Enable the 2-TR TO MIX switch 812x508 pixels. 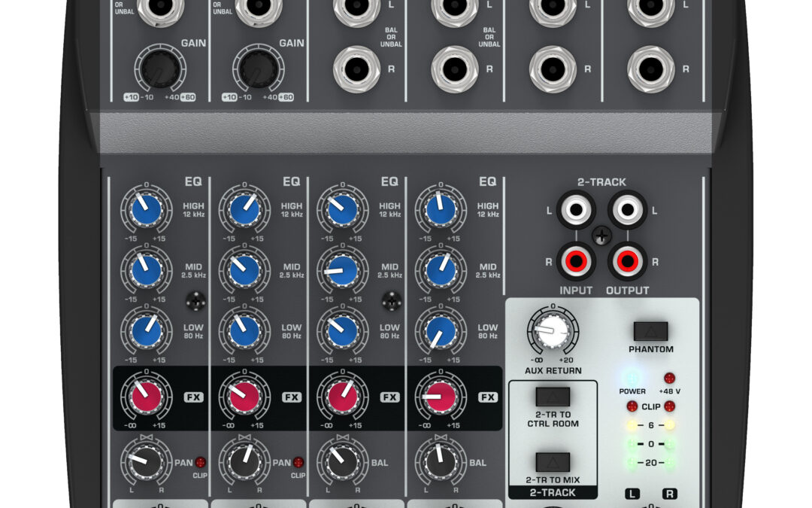552,462
